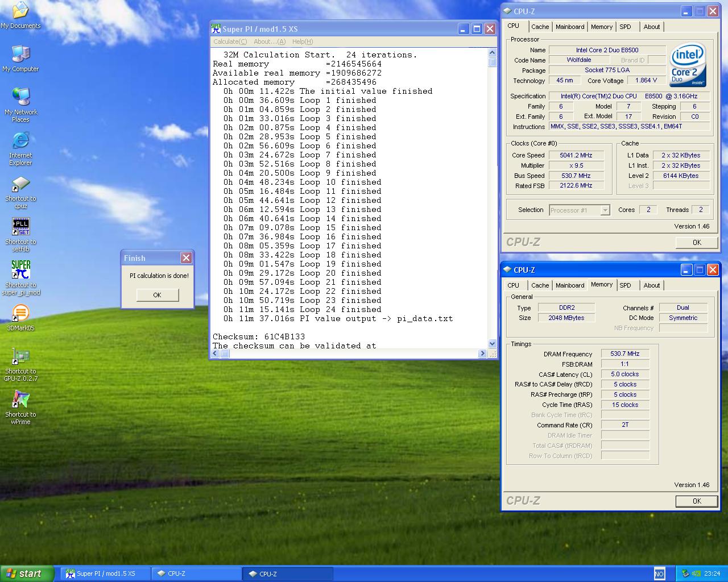
Task: Switch to Cache tab in top CPU-Z
Action: click(x=540, y=27)
